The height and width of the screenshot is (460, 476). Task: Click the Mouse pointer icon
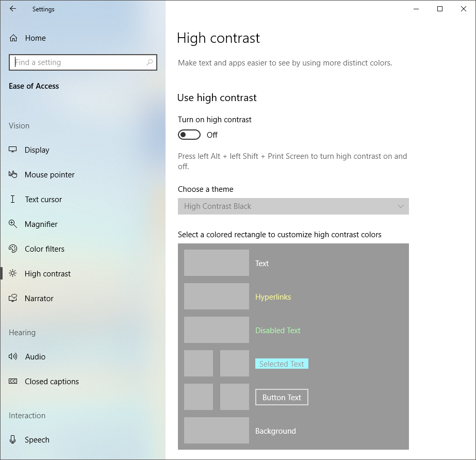[x=13, y=175]
